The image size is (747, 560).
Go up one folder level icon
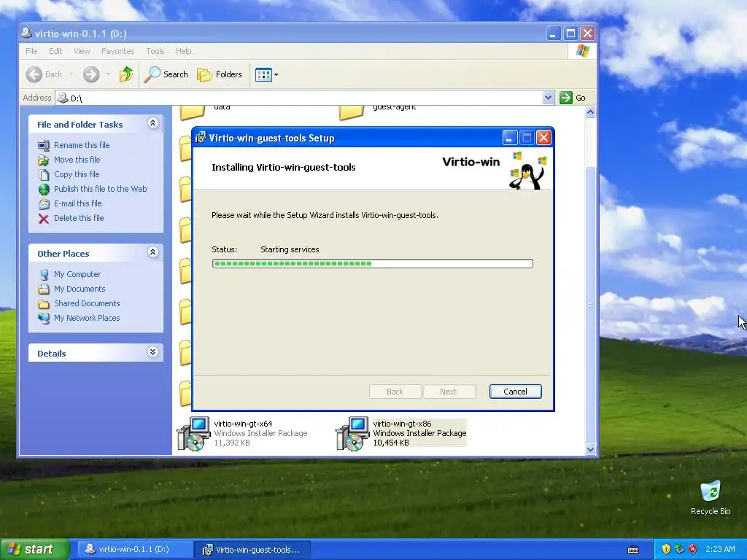[126, 74]
